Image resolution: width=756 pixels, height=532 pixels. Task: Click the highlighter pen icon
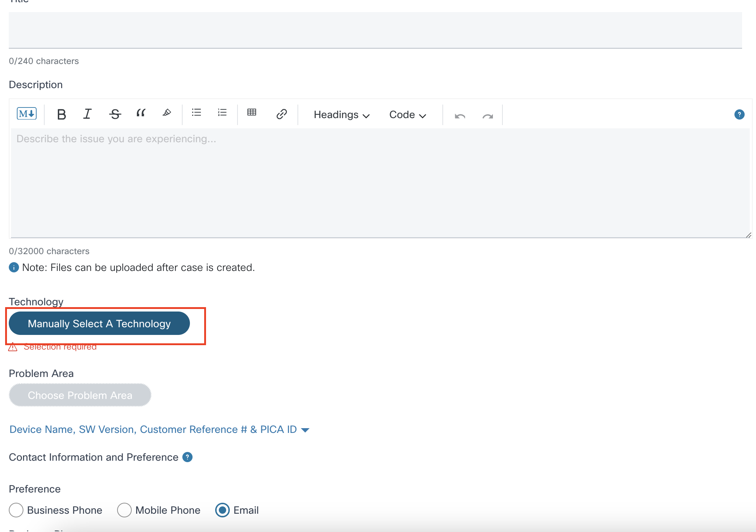[166, 113]
